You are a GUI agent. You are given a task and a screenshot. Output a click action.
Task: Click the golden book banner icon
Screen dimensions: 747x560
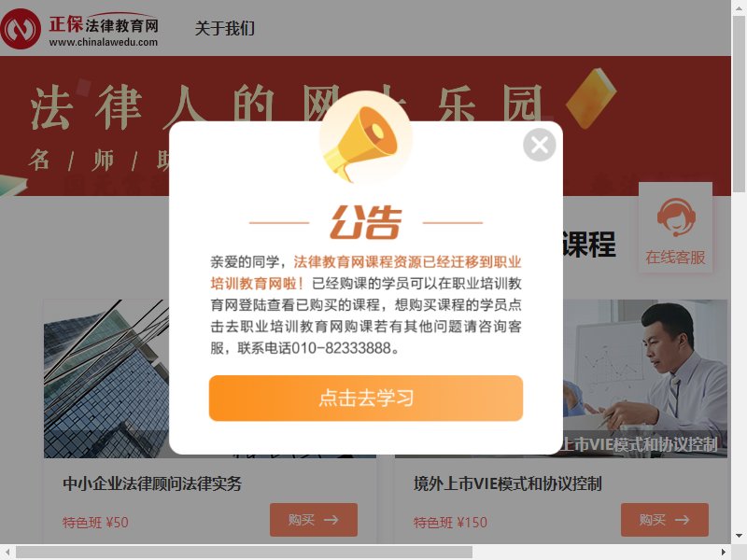point(591,99)
